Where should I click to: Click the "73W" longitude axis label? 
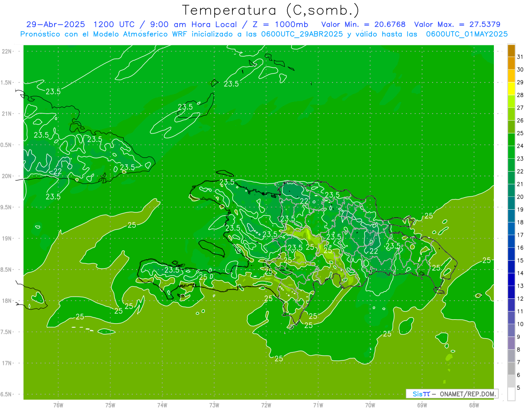point(214,405)
